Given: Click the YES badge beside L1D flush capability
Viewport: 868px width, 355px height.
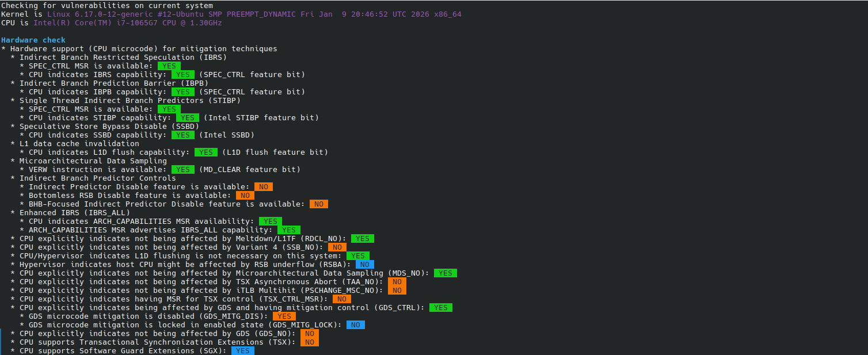Looking at the screenshot, I should [x=205, y=152].
